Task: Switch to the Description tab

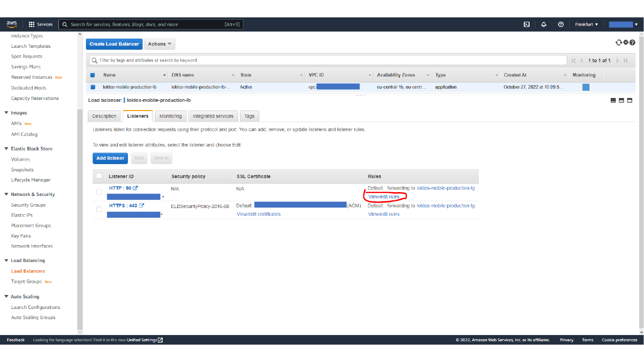Action: (x=104, y=116)
